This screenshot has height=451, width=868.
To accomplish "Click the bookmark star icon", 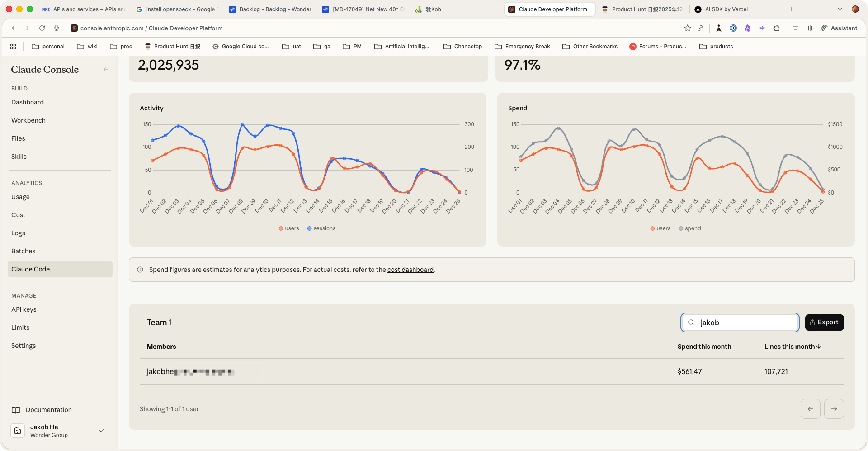I will [x=687, y=28].
